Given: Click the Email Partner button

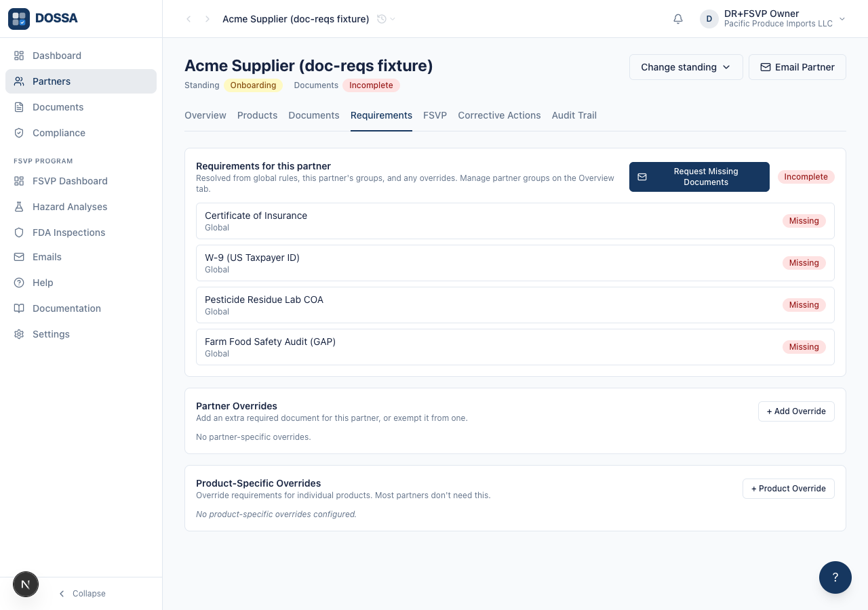Looking at the screenshot, I should coord(797,67).
